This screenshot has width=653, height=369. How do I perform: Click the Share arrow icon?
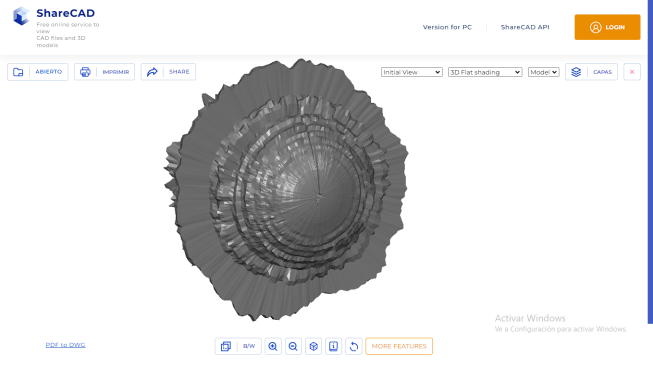[x=152, y=72]
